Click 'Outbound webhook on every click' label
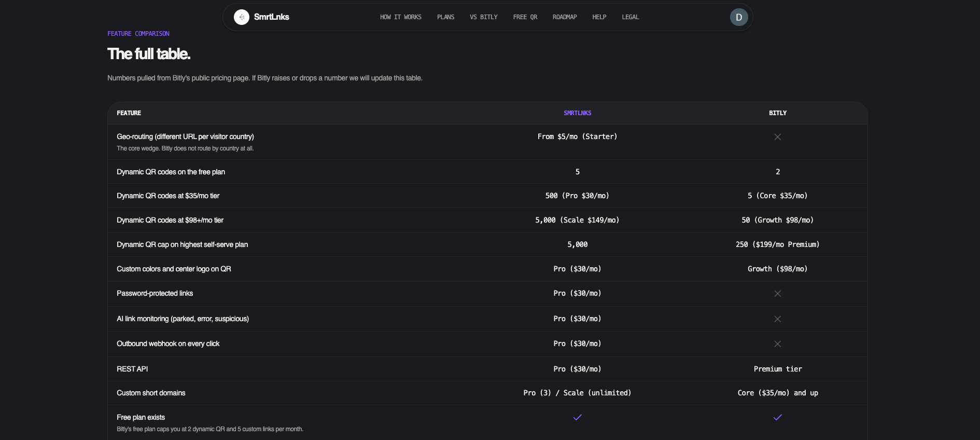 point(168,343)
